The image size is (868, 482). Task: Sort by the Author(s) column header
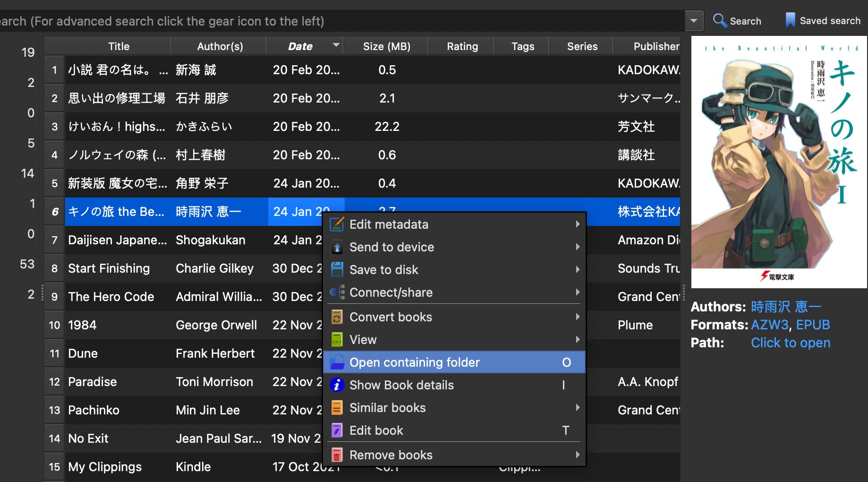click(x=220, y=46)
